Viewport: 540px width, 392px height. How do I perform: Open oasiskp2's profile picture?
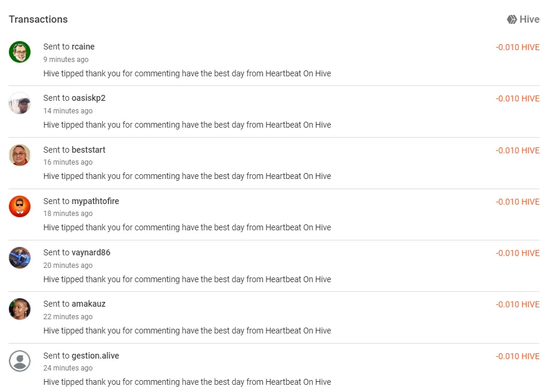[20, 103]
